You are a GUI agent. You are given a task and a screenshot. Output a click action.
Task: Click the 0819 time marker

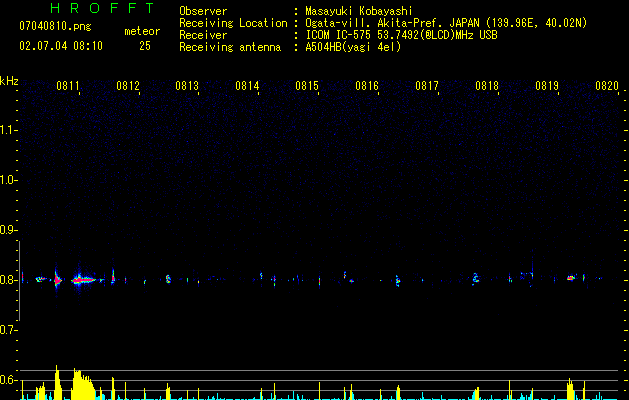(x=547, y=86)
